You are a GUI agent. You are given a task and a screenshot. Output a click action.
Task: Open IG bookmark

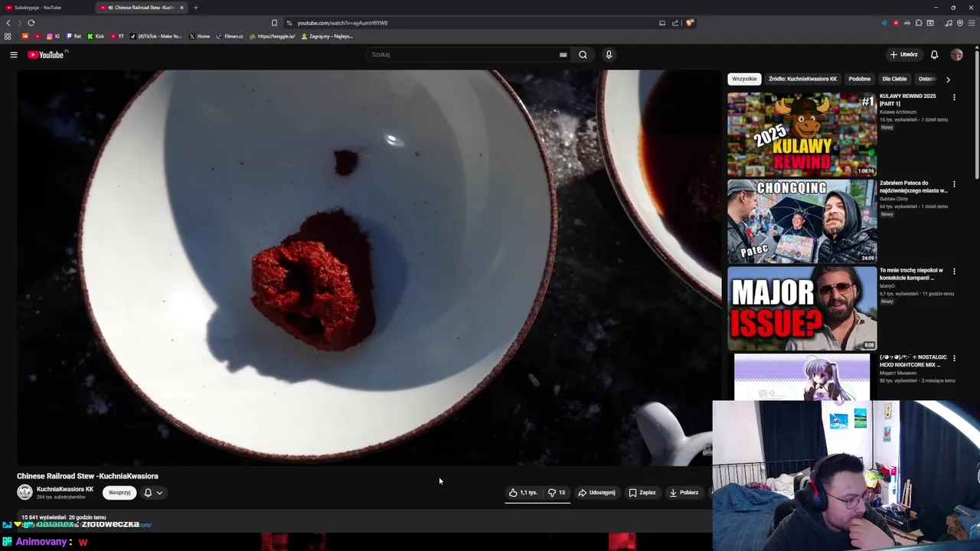point(53,36)
